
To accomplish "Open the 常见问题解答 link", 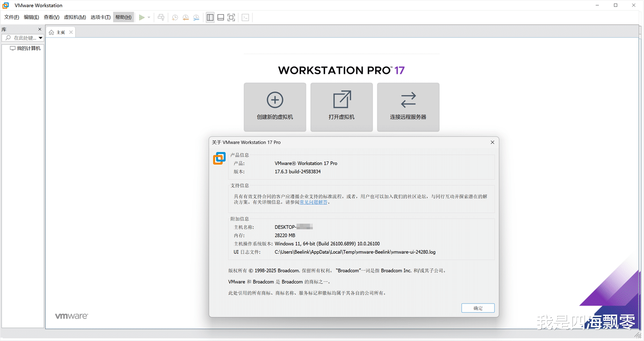I will (x=314, y=202).
